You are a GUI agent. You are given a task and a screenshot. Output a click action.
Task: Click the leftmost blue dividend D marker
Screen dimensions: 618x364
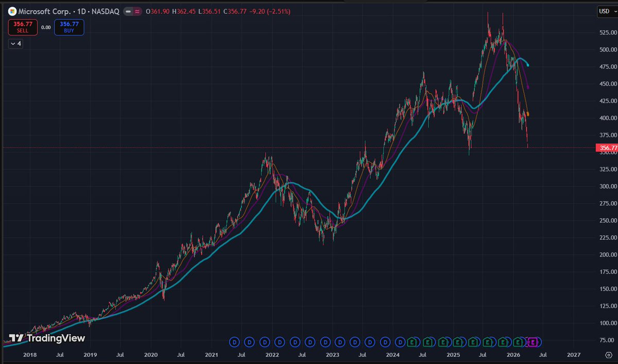tap(234, 342)
